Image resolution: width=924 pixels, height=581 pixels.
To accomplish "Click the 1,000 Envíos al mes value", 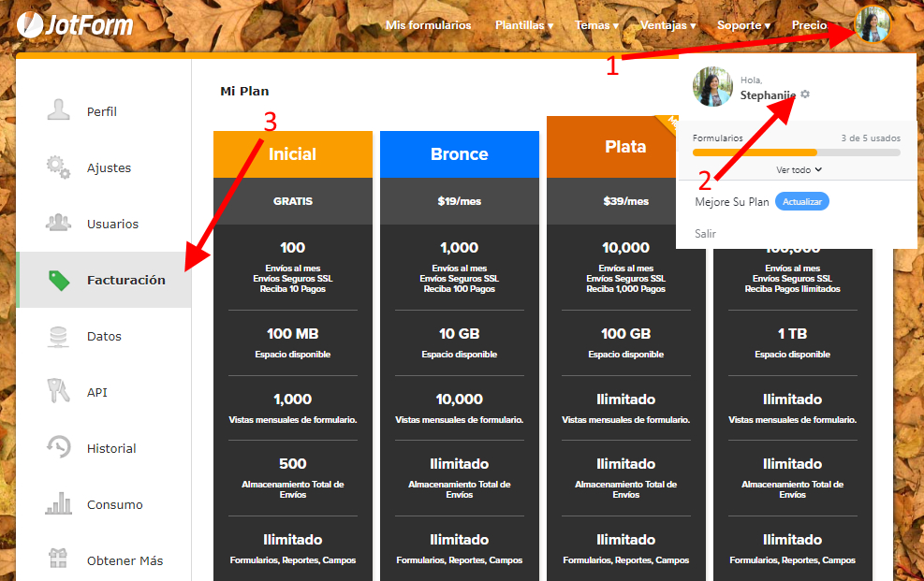I will tap(460, 248).
